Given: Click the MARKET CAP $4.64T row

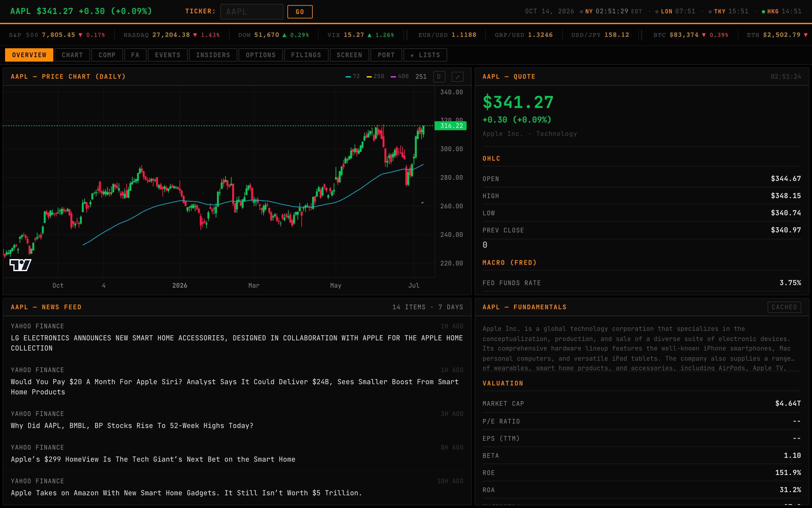Looking at the screenshot, I should [x=642, y=404].
